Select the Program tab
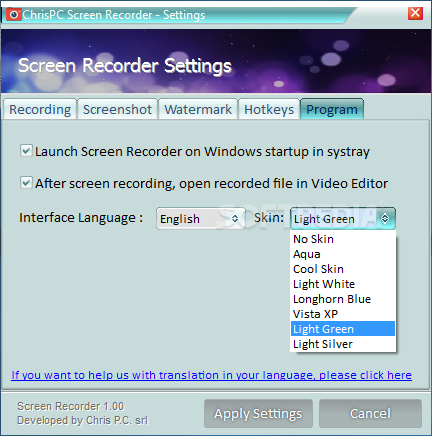This screenshot has height=436, width=432. [x=332, y=109]
